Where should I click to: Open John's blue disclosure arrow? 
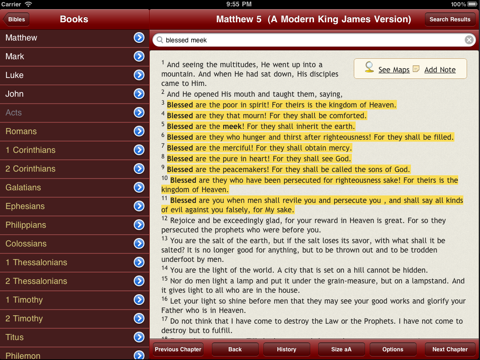click(x=139, y=94)
